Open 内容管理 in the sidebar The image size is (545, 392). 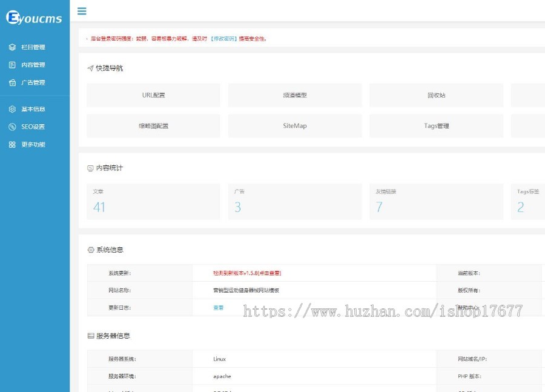[35, 65]
